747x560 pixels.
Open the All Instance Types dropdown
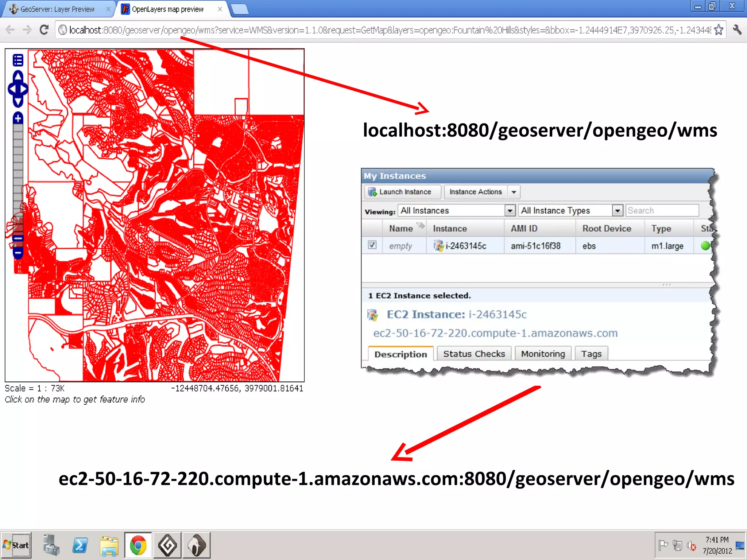[570, 211]
